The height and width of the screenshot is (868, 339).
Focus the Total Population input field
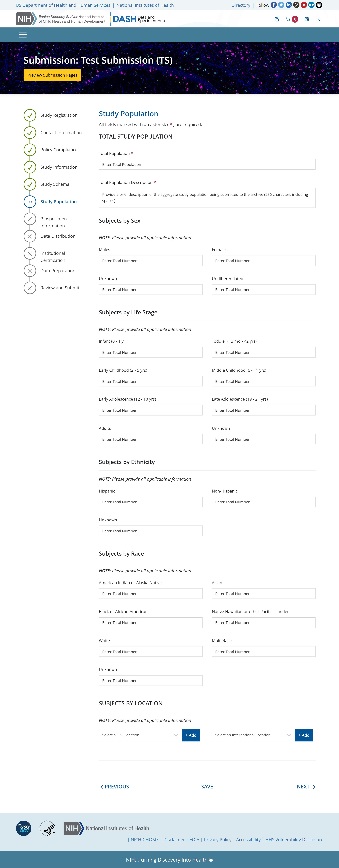(x=207, y=164)
